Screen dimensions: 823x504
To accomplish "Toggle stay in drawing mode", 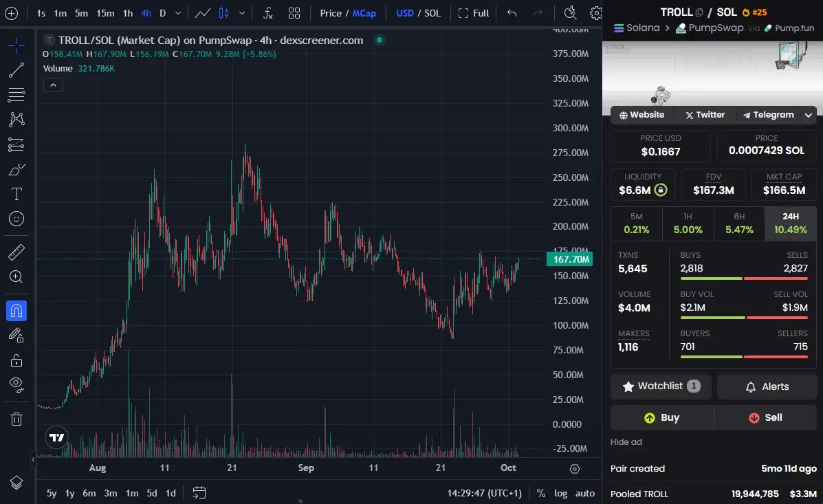I will [x=17, y=336].
